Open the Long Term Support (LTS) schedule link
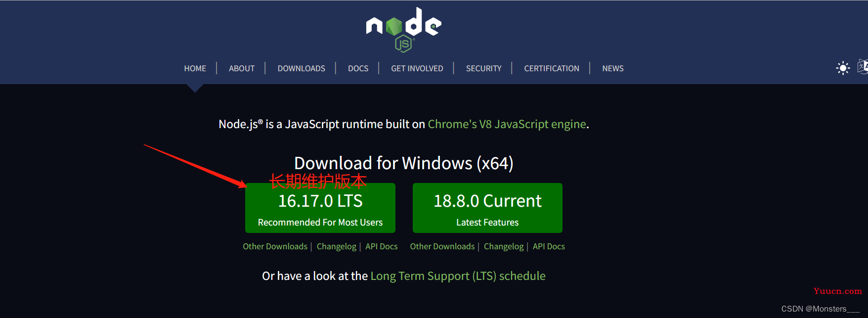This screenshot has height=318, width=868. coord(458,276)
